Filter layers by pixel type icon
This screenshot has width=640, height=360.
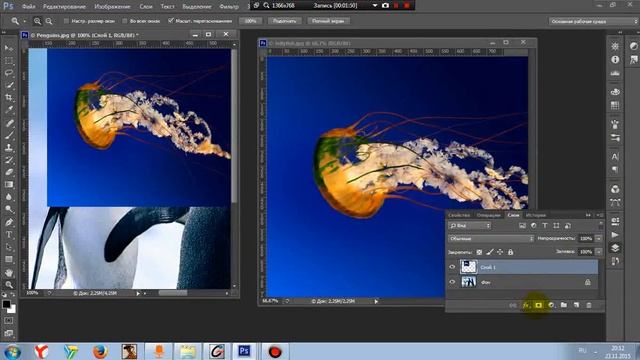522,226
